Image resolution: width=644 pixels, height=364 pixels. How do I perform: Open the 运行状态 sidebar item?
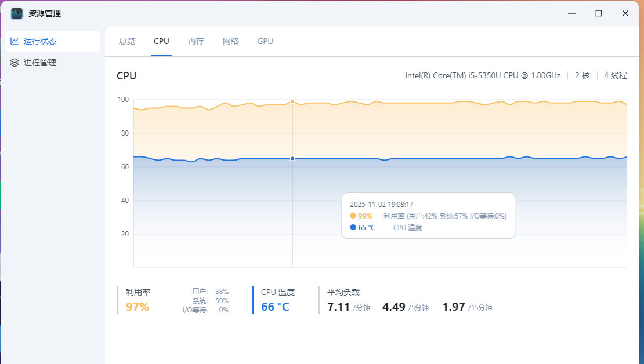tap(53, 41)
